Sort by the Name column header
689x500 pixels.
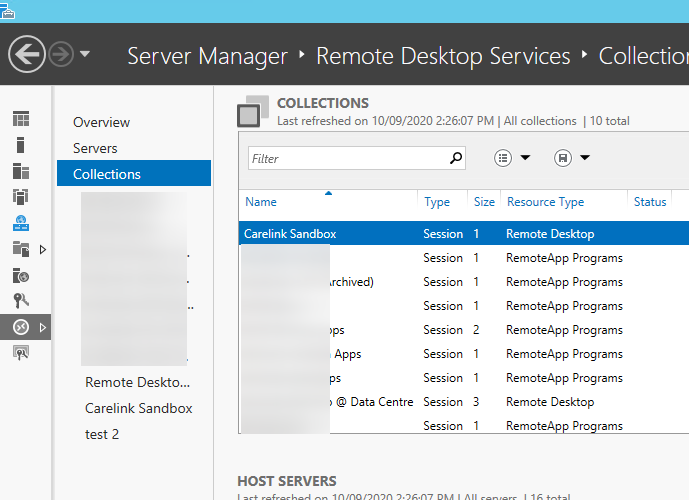pos(261,202)
